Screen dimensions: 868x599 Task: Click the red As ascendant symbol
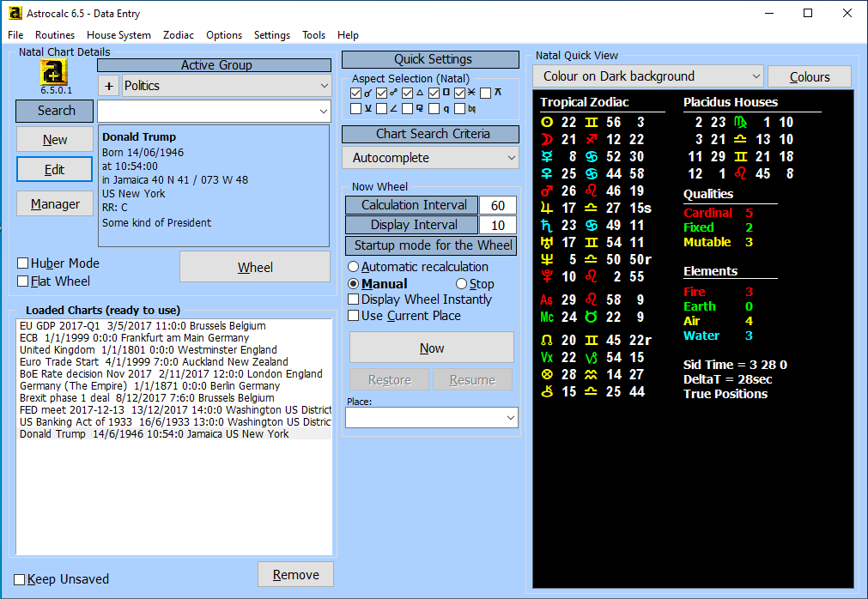pyautogui.click(x=547, y=299)
